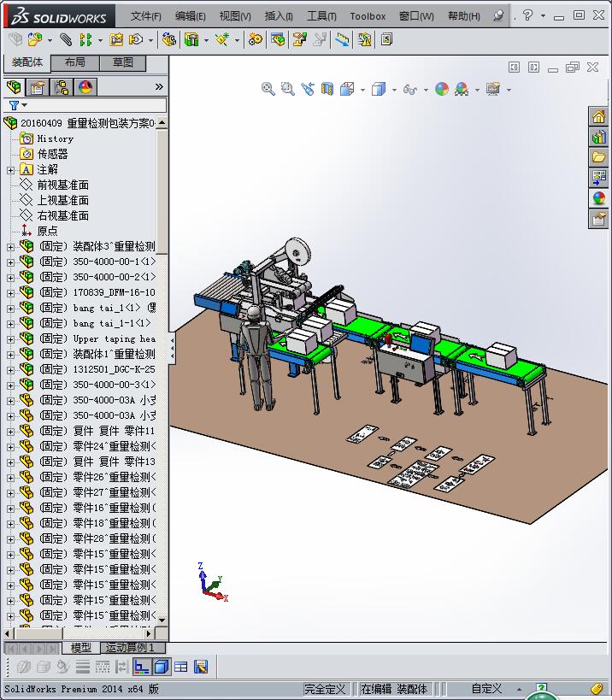Screen dimensions: 612x700
Task: Open the New Motion Study icon
Action: pyautogui.click(x=256, y=39)
